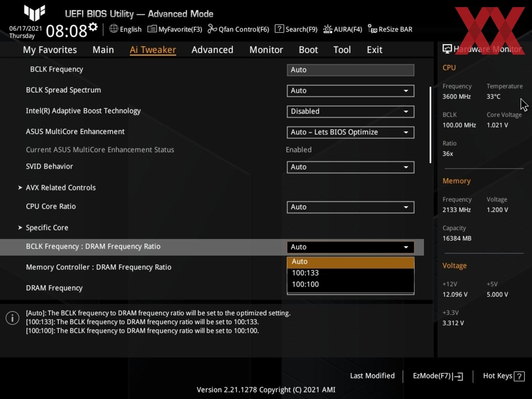This screenshot has height=399, width=532.
Task: Open the My Favorites tab
Action: click(x=50, y=50)
